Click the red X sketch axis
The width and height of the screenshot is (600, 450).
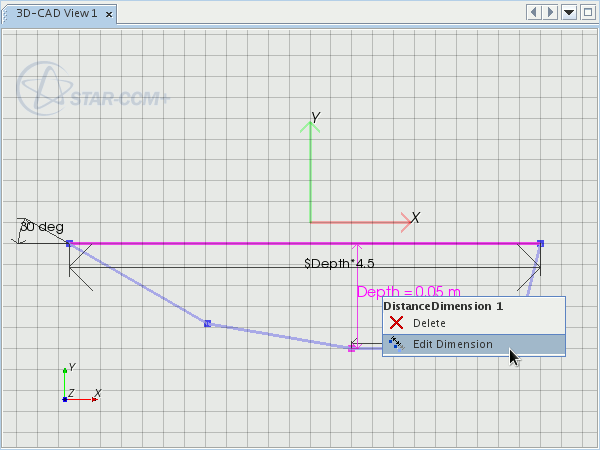[x=360, y=222]
